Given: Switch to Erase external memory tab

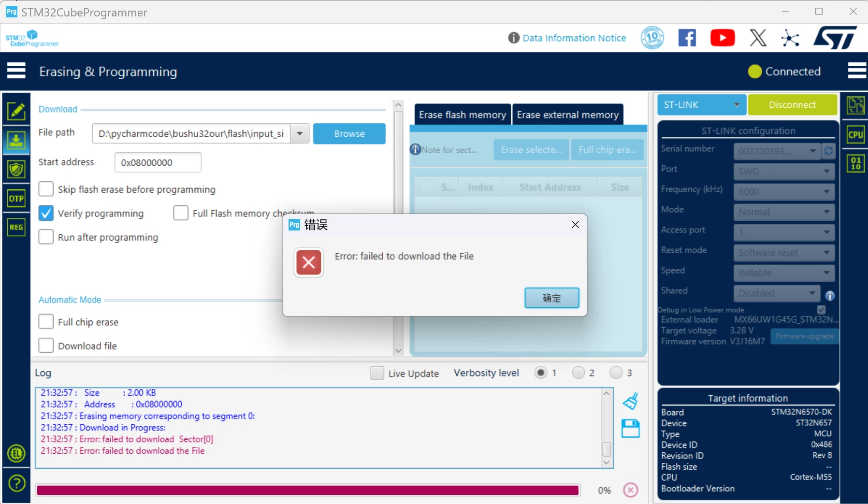Looking at the screenshot, I should (568, 115).
